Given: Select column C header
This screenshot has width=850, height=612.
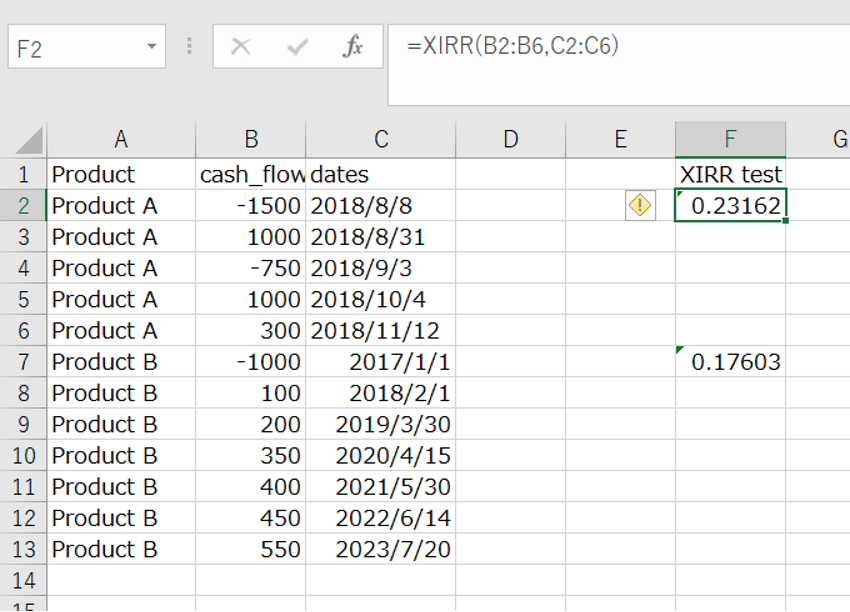Looking at the screenshot, I should 380,139.
